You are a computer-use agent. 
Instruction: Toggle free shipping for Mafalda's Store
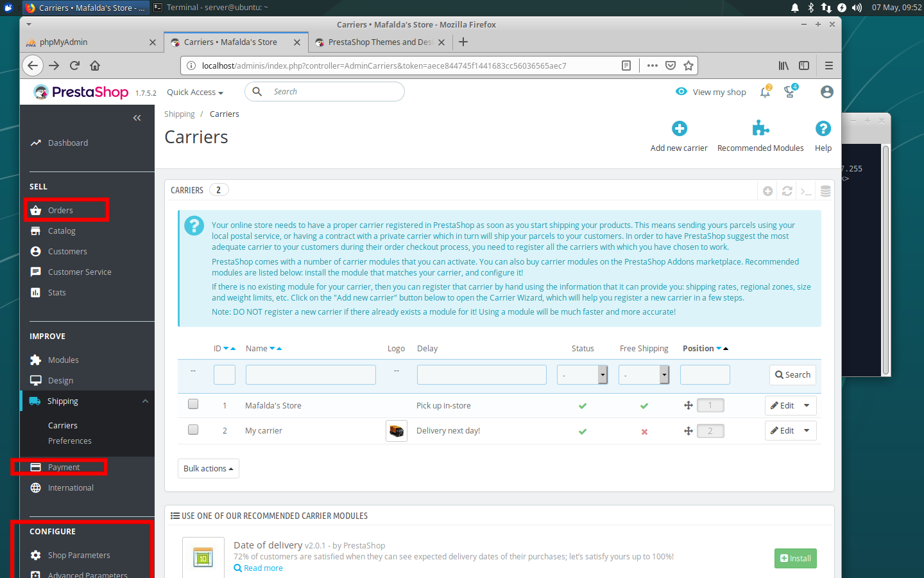tap(644, 406)
